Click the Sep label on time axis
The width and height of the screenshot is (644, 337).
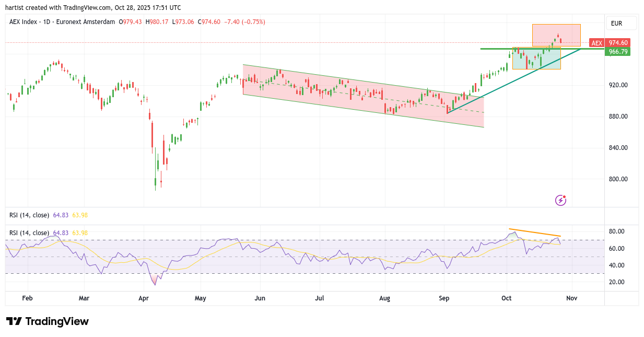(x=444, y=298)
